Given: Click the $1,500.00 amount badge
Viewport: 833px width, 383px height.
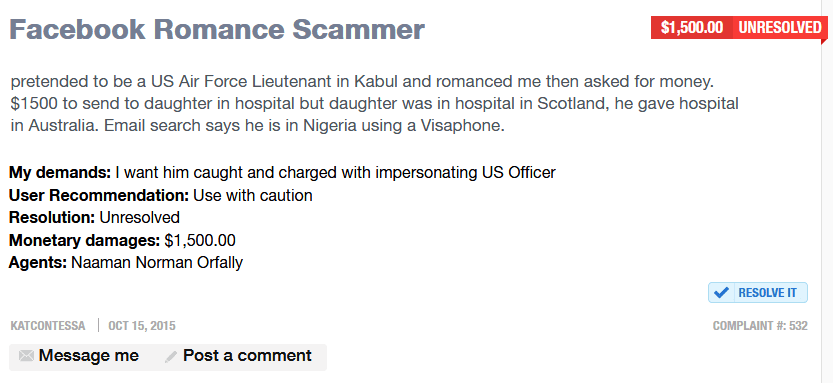Looking at the screenshot, I should (692, 28).
